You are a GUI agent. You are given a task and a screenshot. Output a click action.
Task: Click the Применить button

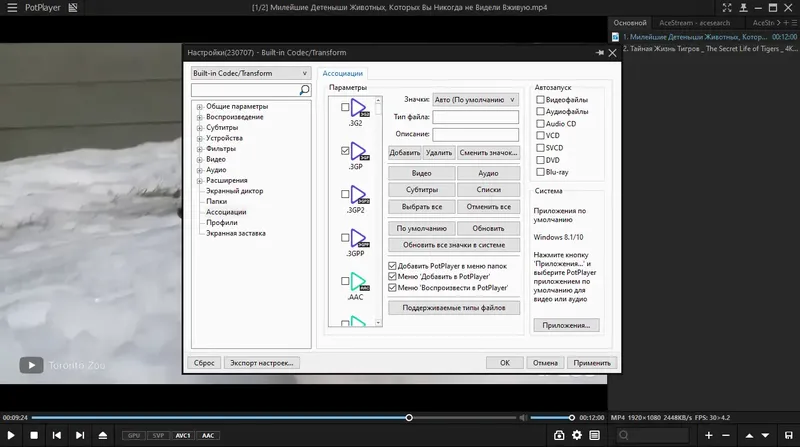[592, 363]
